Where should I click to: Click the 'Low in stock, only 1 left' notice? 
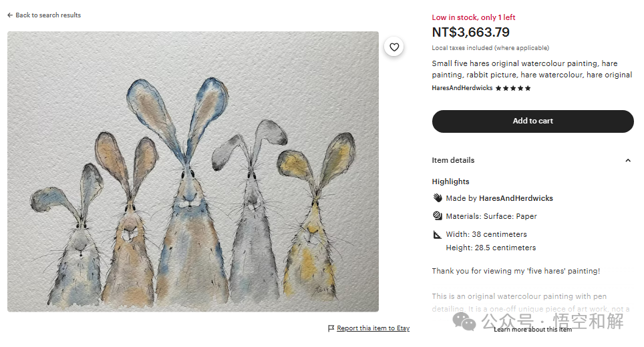[474, 17]
